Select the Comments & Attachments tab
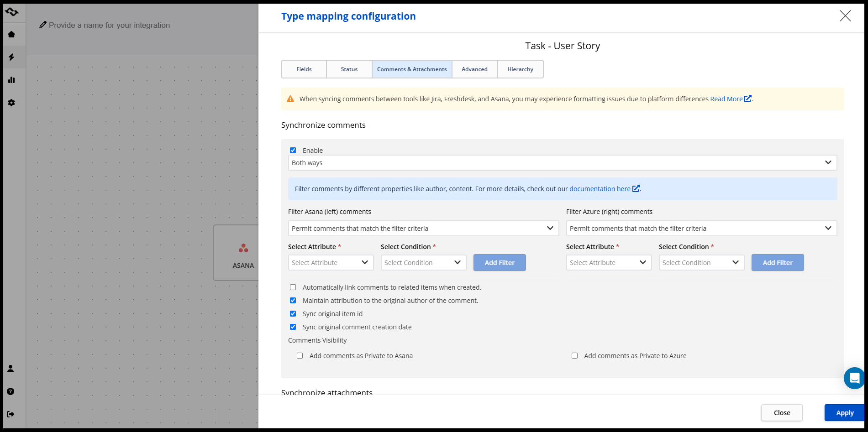Viewport: 868px width, 432px height. (x=412, y=69)
